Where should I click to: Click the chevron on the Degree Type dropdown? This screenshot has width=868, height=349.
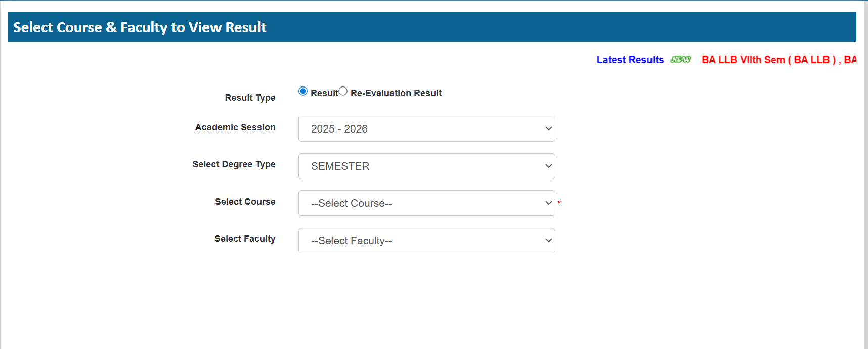548,166
